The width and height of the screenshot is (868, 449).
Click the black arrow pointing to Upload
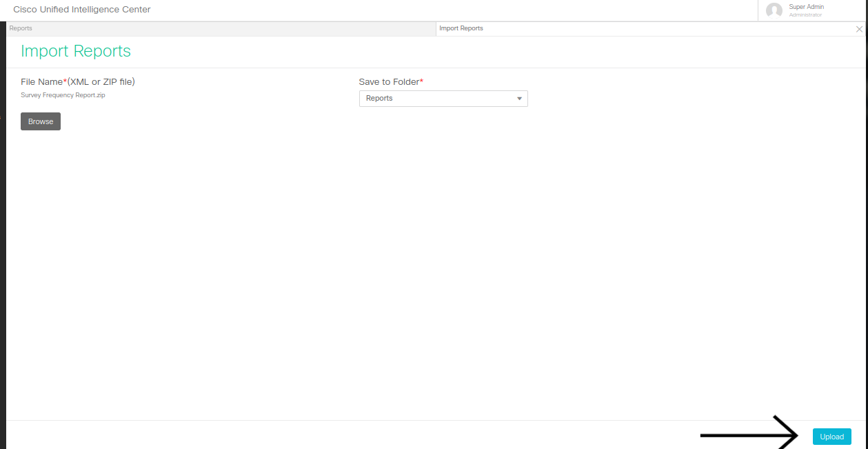[x=748, y=435]
